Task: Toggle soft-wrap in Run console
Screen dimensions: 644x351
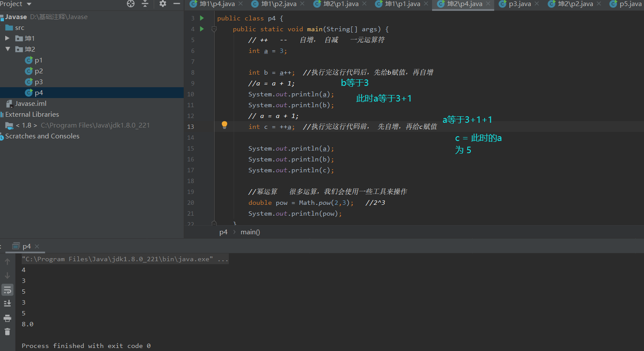Action: [7, 290]
